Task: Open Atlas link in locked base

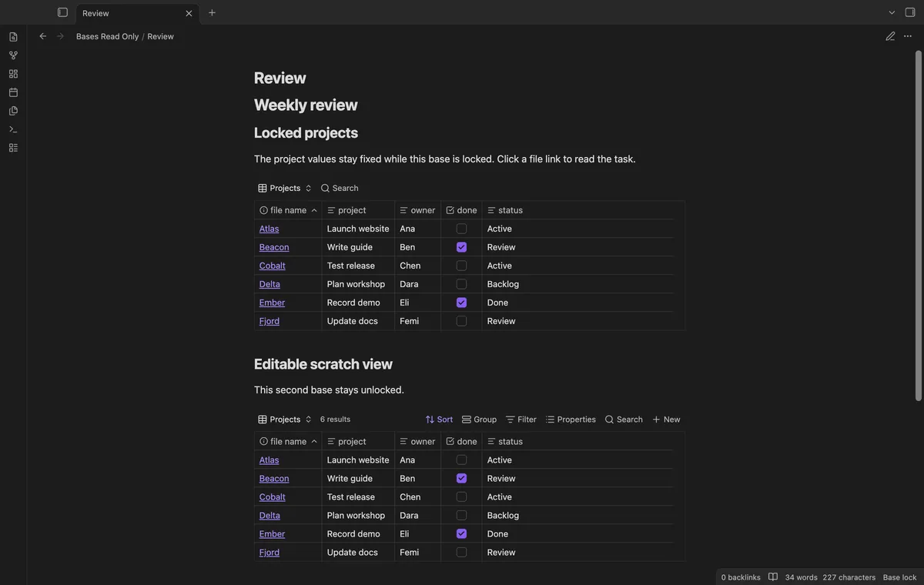Action: pyautogui.click(x=269, y=229)
